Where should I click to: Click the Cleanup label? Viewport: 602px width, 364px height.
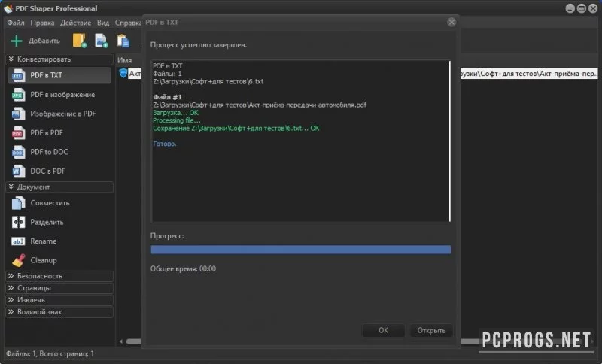tap(44, 260)
